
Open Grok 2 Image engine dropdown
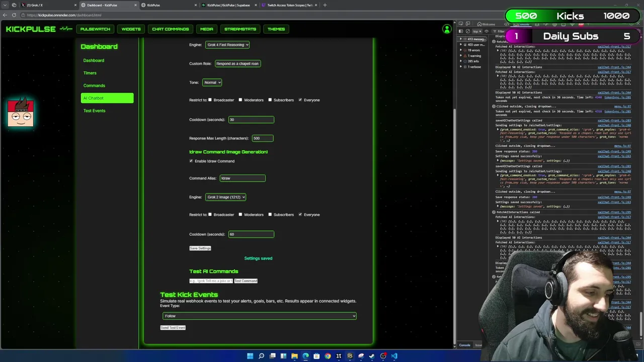(x=226, y=197)
